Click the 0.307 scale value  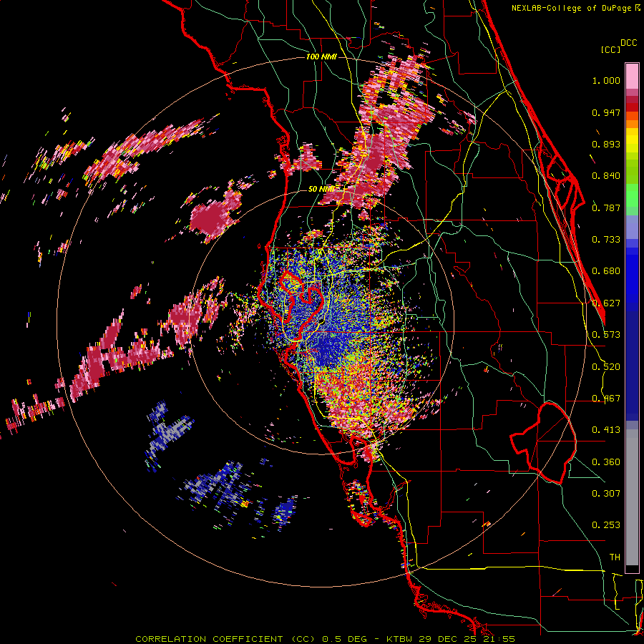click(x=606, y=494)
